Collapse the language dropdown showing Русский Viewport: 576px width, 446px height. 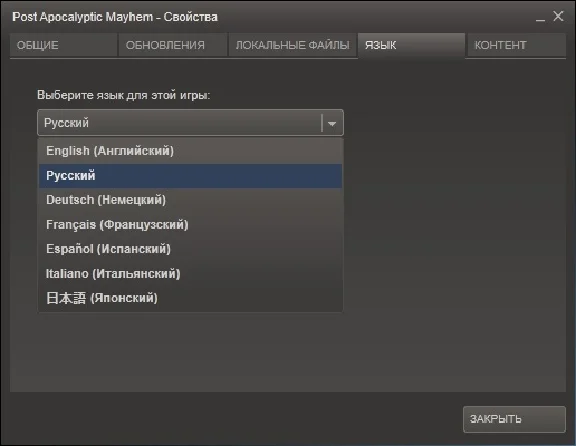pos(190,122)
